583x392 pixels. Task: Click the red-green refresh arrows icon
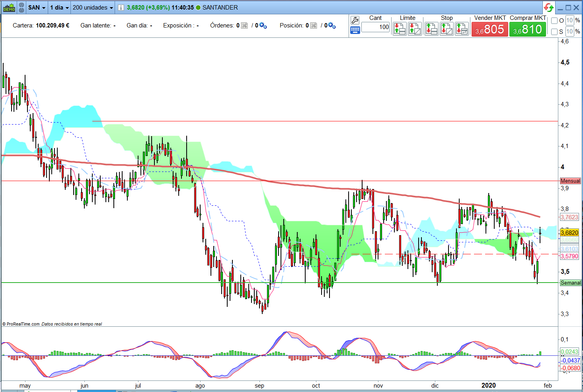click(549, 8)
